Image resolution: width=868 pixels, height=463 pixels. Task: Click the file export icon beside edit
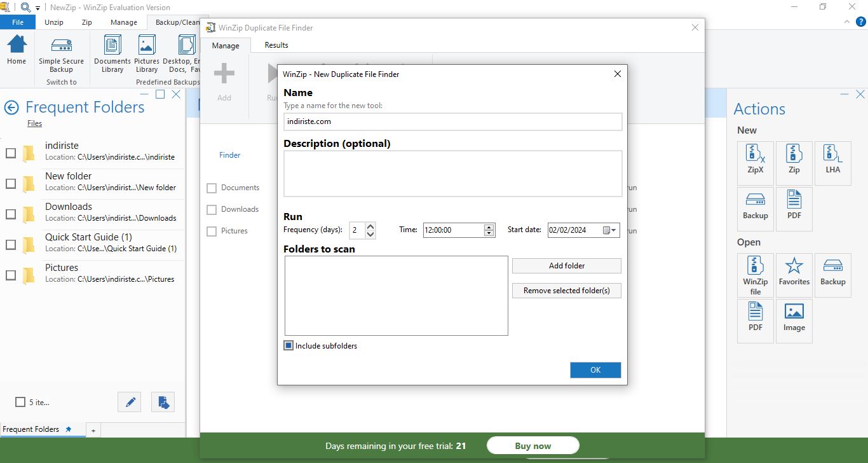(x=163, y=402)
